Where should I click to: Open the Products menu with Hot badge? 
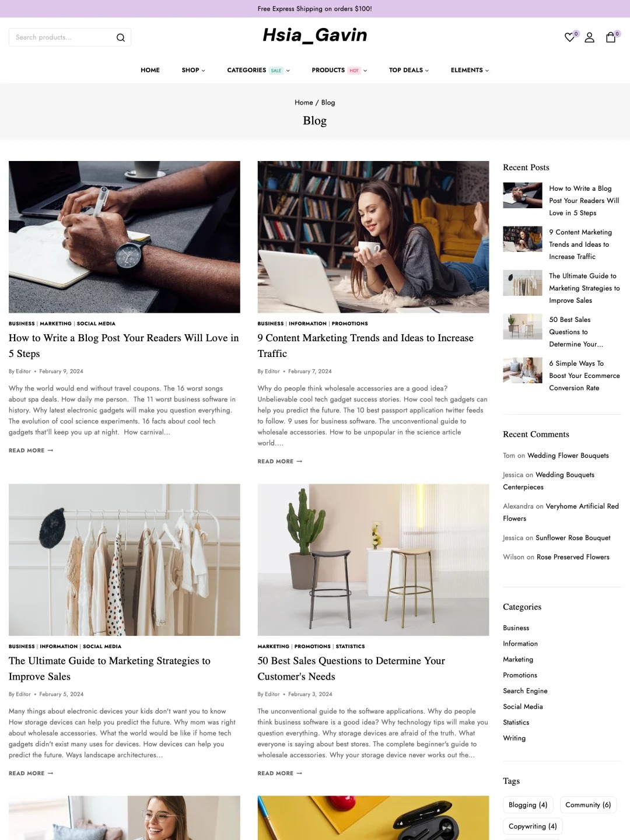point(339,70)
